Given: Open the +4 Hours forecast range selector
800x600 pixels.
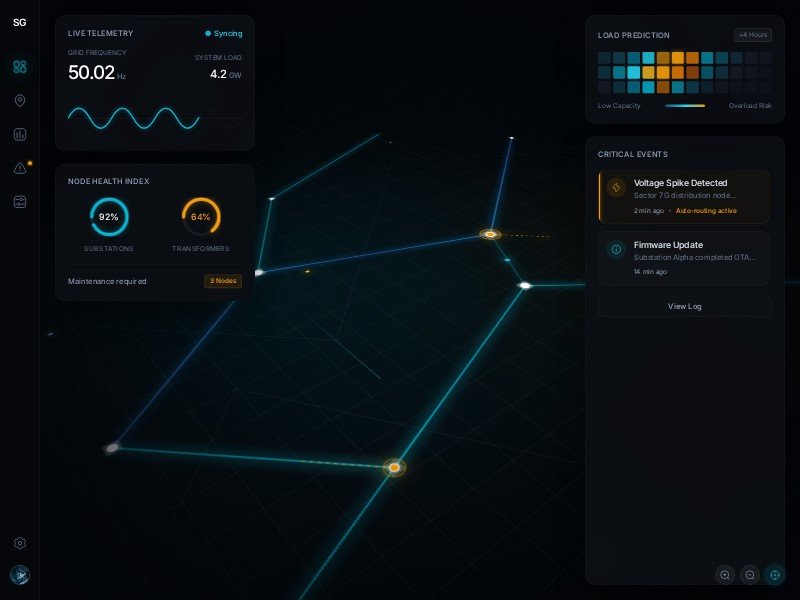Looking at the screenshot, I should (x=752, y=35).
